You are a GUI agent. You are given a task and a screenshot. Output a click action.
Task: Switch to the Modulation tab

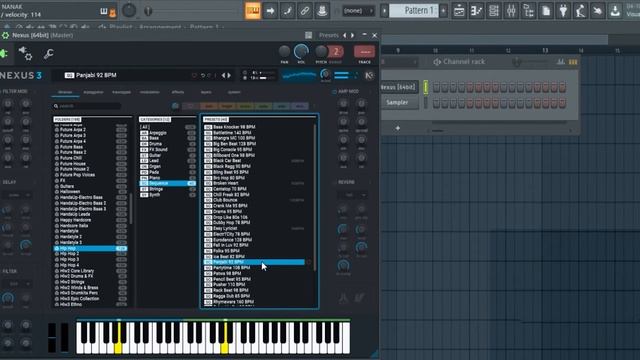click(150, 93)
